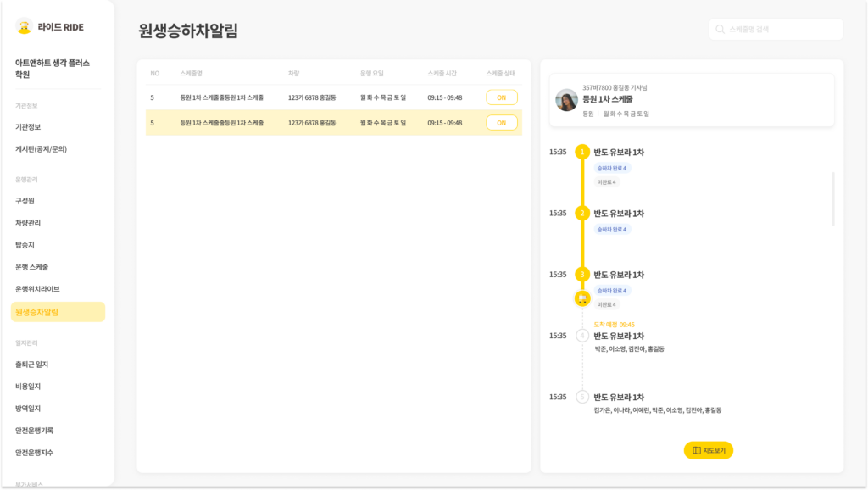Image resolution: width=868 pixels, height=490 pixels.
Task: Click upcoming stop 5 circle
Action: click(582, 397)
